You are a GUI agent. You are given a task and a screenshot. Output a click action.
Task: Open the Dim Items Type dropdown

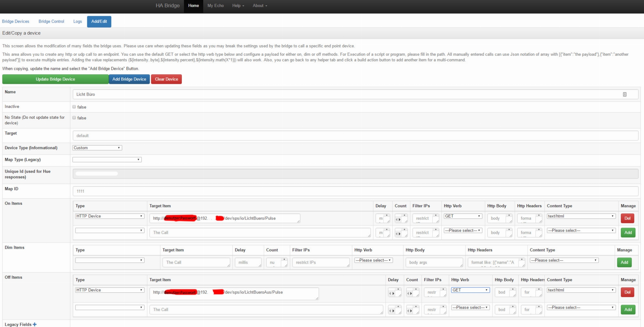pyautogui.click(x=109, y=260)
